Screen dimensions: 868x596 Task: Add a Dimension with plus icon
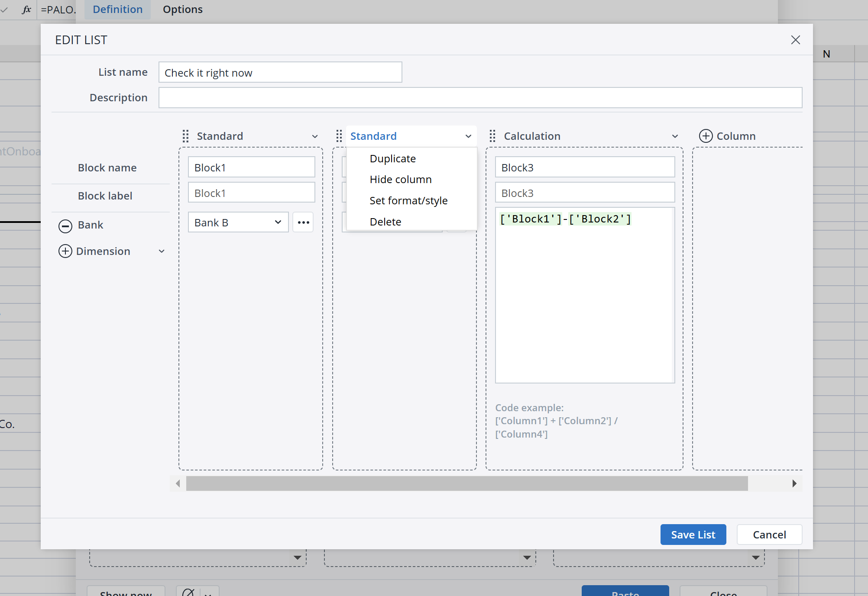coord(65,251)
